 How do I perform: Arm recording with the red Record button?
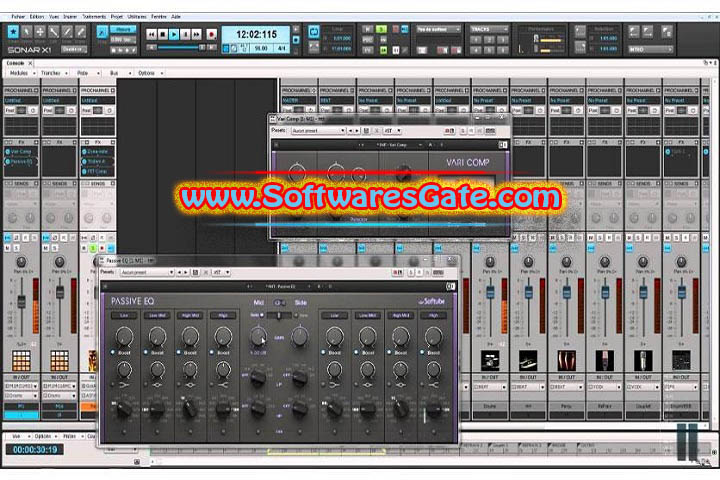click(211, 34)
